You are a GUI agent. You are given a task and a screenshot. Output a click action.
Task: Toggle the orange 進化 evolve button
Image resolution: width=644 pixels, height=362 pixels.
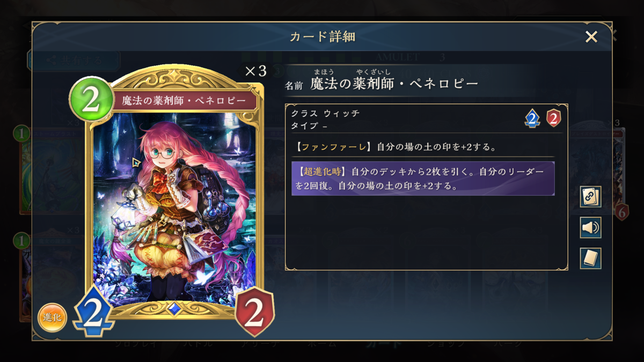click(52, 318)
